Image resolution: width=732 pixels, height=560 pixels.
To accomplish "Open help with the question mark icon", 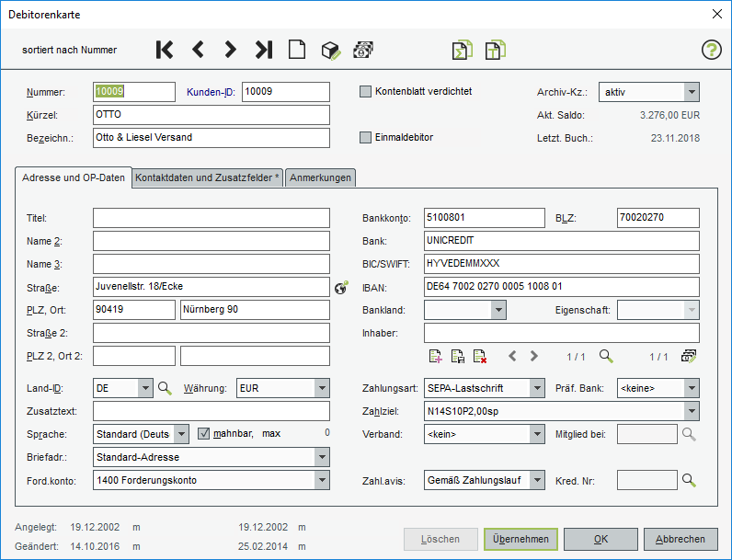I will [x=712, y=50].
